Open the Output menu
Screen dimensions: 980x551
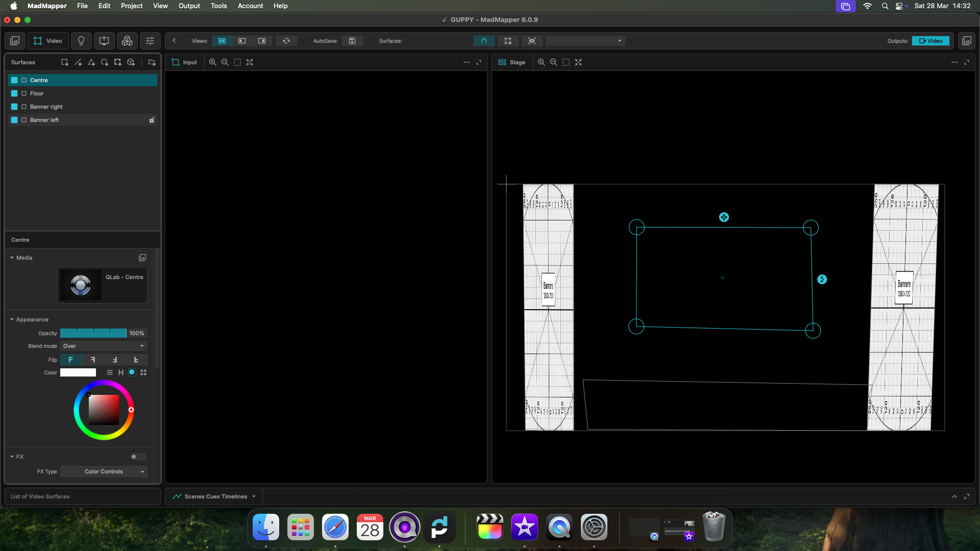pyautogui.click(x=189, y=6)
